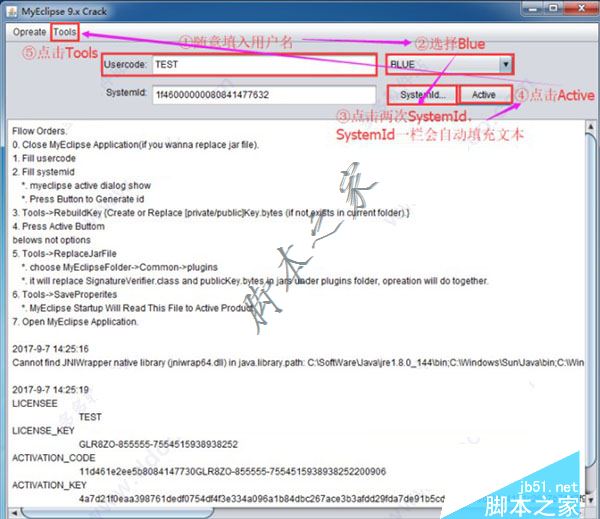Click the line '6. Tools->SaveProperites'
600x519 pixels.
click(x=65, y=295)
